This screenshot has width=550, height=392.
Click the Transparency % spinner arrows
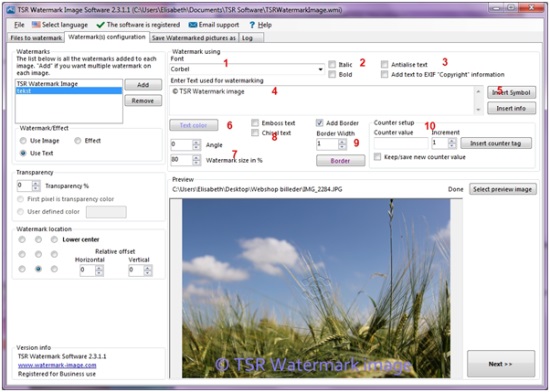[36, 185]
